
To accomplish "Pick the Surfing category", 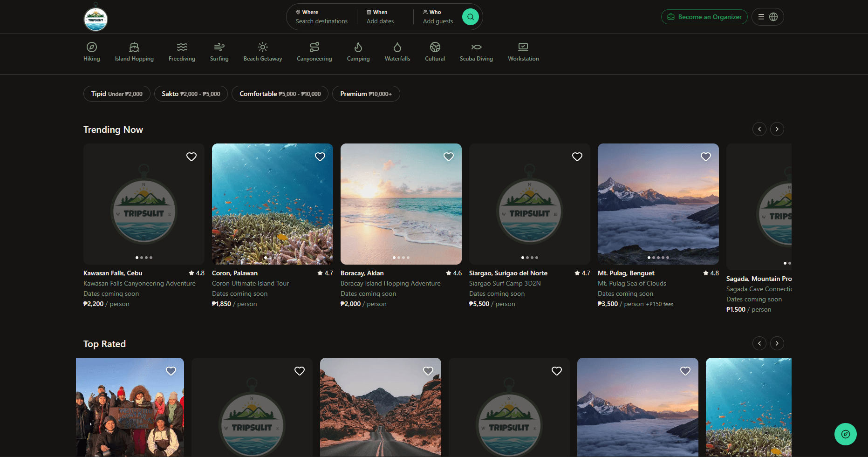I will pos(219,52).
